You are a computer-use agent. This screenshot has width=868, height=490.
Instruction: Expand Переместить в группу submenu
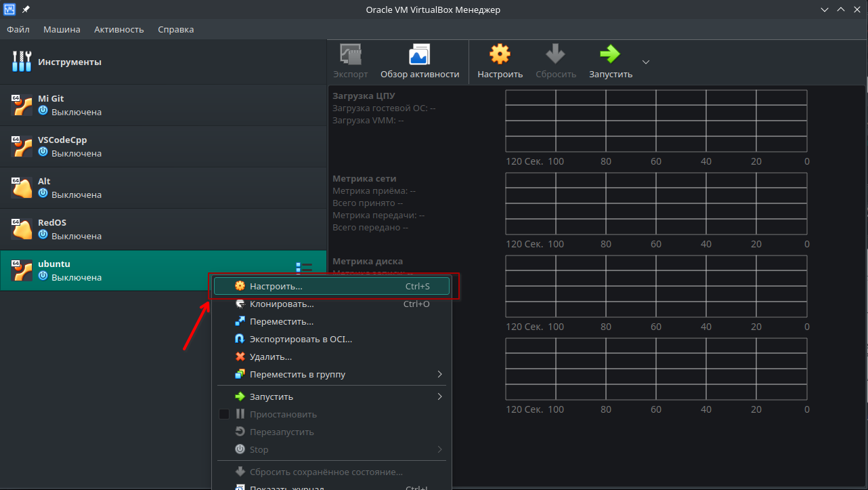[x=439, y=375]
